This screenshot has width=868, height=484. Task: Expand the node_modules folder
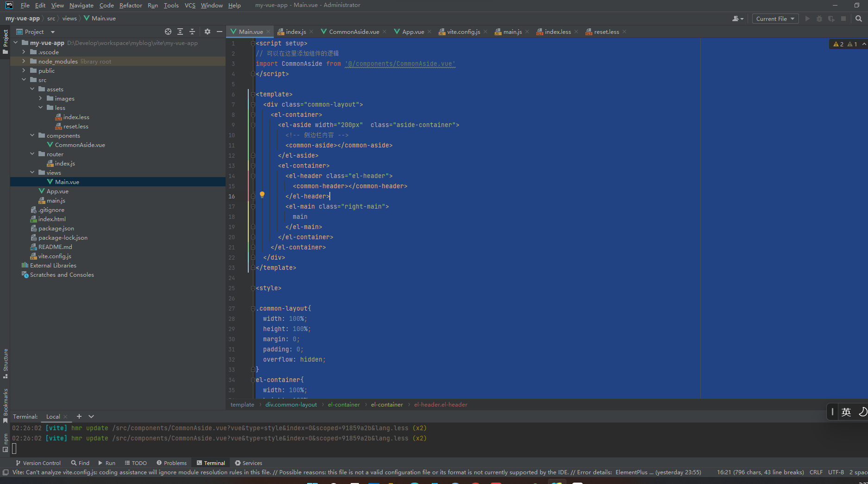pyautogui.click(x=24, y=61)
